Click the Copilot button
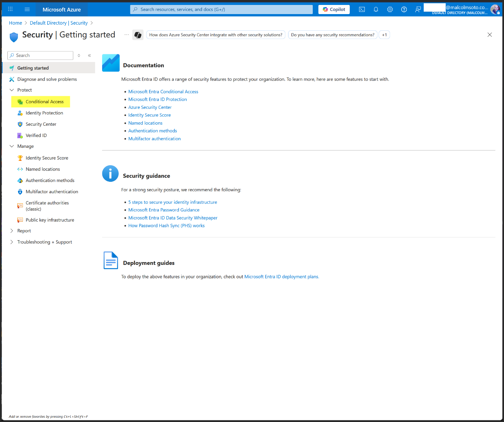The height and width of the screenshot is (422, 504). pyautogui.click(x=334, y=10)
